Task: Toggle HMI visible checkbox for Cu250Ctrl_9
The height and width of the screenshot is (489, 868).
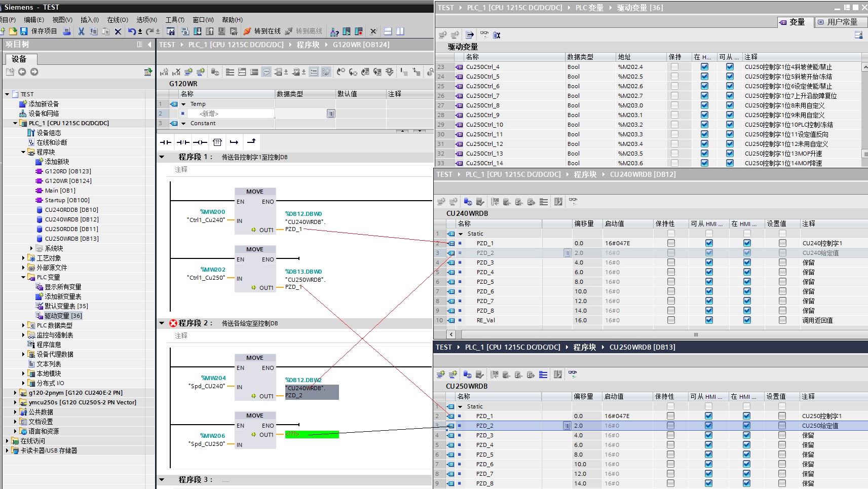Action: click(x=704, y=115)
